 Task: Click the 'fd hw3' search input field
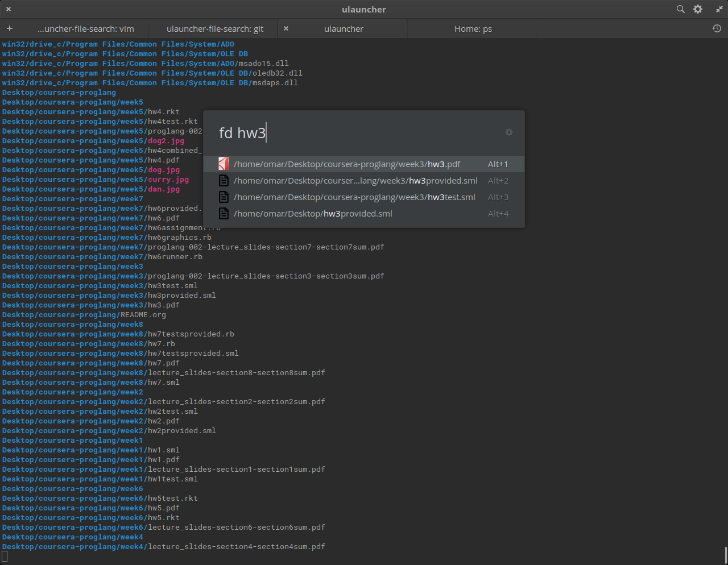click(x=341, y=132)
